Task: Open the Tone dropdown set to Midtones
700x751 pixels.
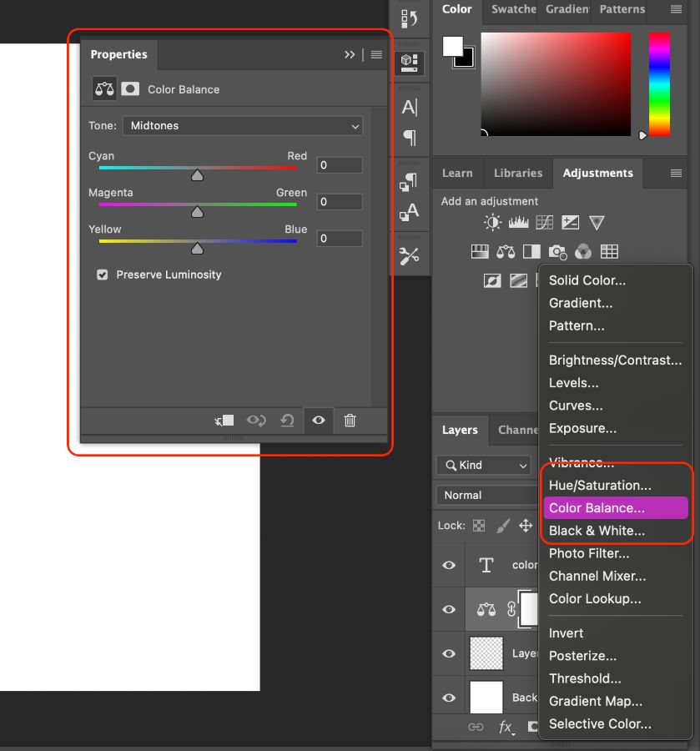Action: tap(243, 126)
